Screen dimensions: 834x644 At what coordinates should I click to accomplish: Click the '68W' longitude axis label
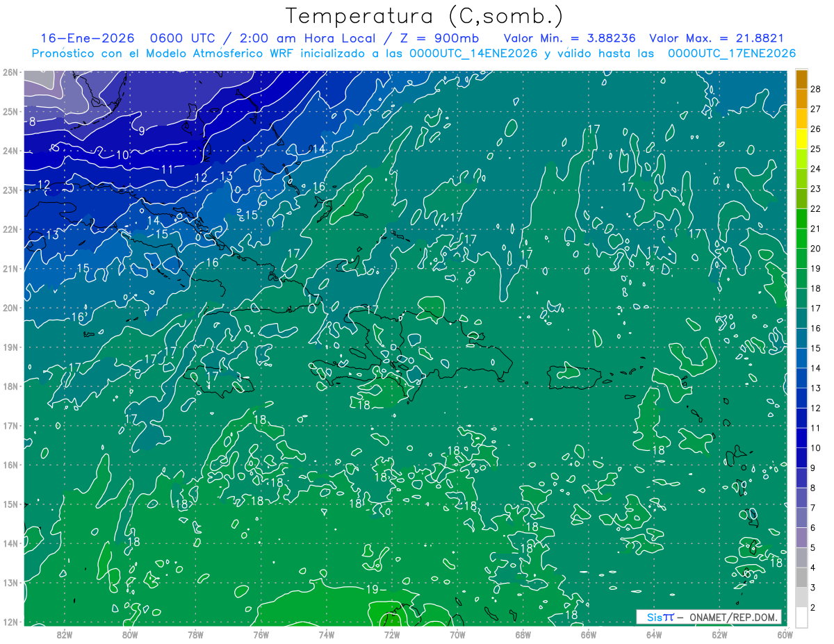(x=523, y=634)
